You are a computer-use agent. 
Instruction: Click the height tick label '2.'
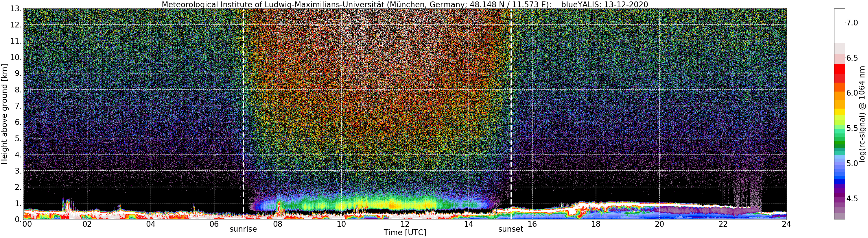[x=18, y=187]
